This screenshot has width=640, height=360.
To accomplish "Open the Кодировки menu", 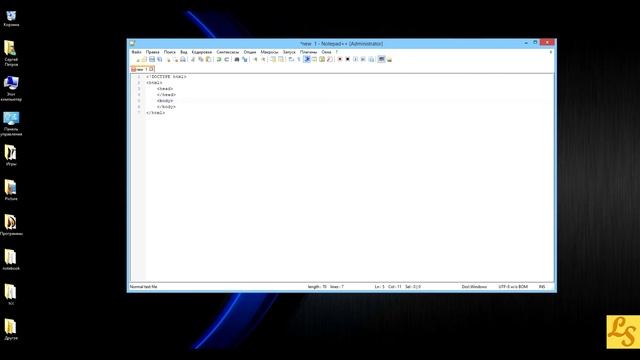I will (x=202, y=52).
